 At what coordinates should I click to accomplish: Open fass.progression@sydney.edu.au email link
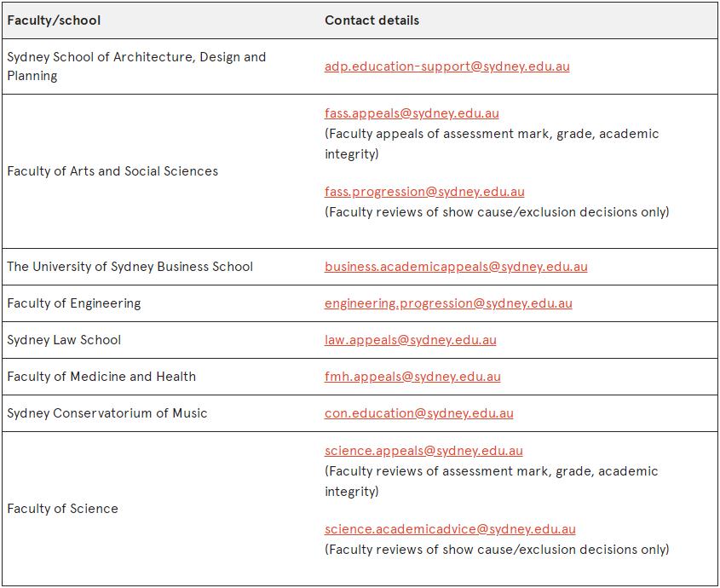(x=424, y=192)
